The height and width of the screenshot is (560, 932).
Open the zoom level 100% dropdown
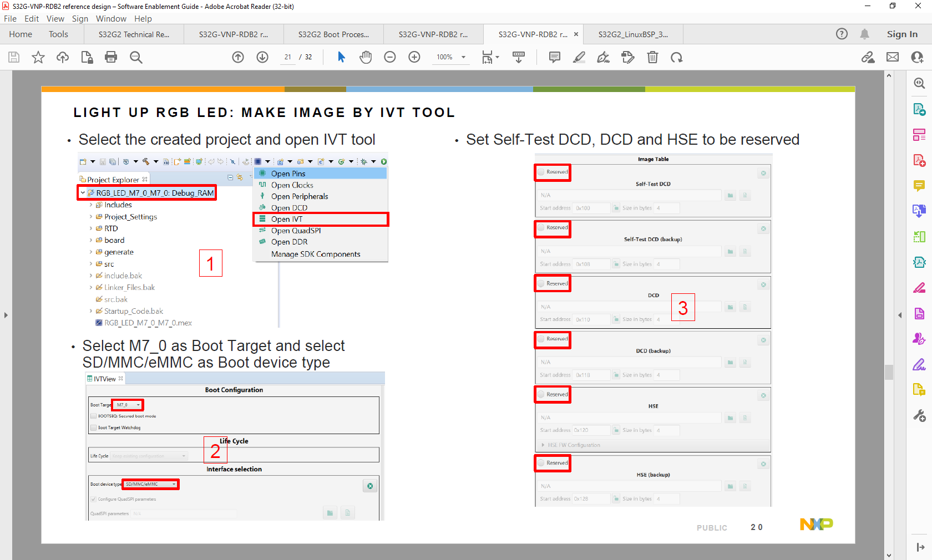[x=450, y=57]
